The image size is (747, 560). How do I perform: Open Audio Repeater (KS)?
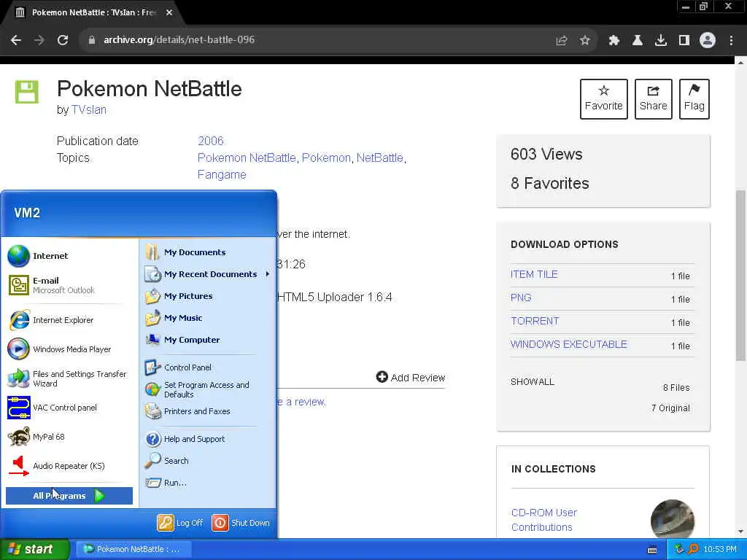pyautogui.click(x=56, y=466)
